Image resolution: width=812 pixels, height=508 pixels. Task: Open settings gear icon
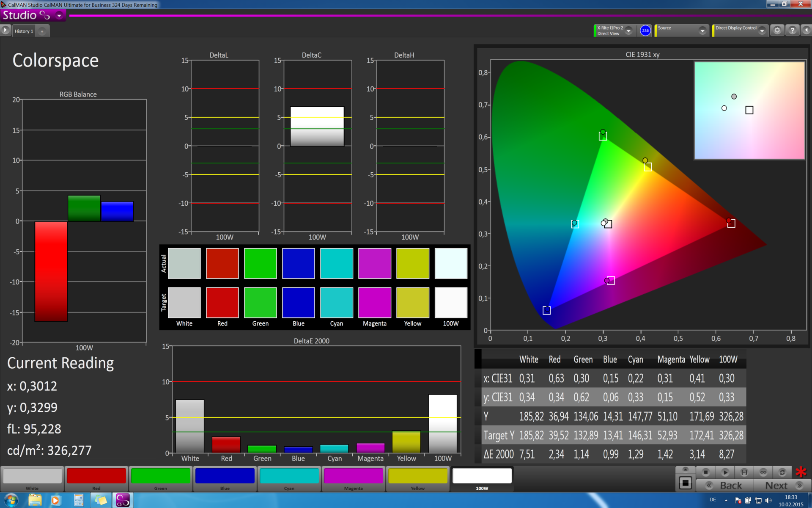(777, 30)
